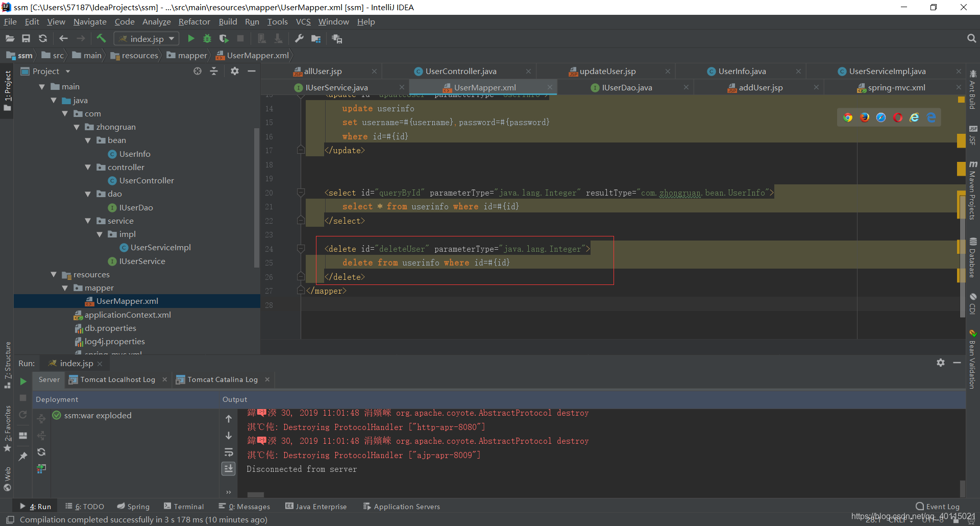
Task: Click the mapper breadcrumb in navigation bar
Action: tap(187, 56)
